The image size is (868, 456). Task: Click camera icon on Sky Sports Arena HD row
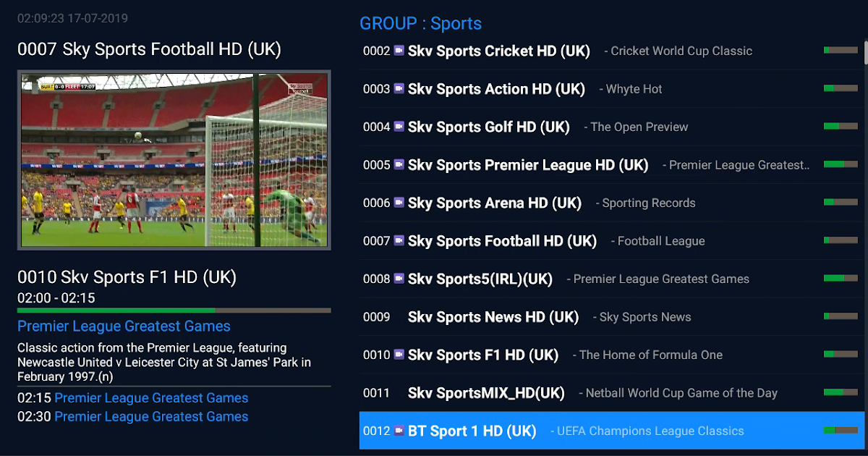click(x=399, y=203)
